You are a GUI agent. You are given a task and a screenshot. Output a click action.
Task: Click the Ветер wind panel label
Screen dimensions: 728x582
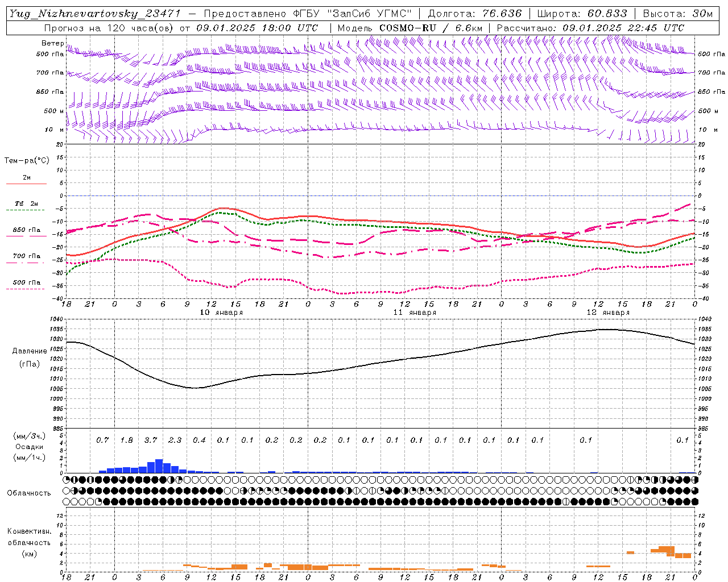(53, 43)
